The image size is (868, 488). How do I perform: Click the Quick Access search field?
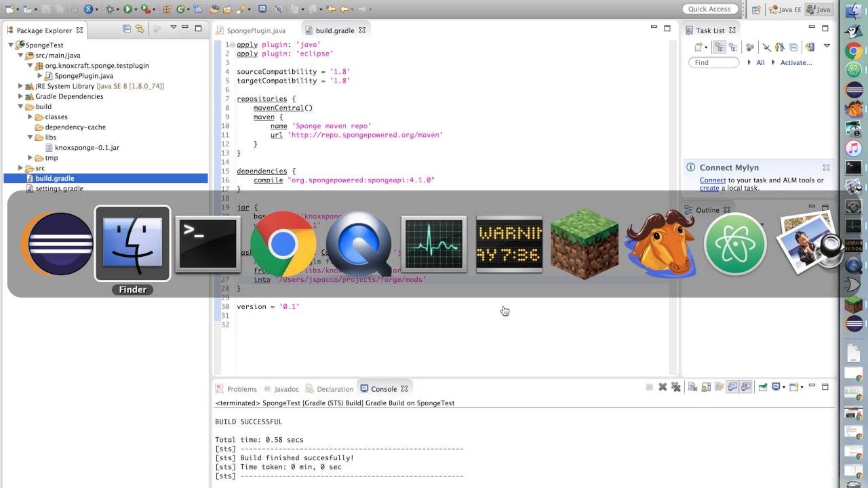709,9
